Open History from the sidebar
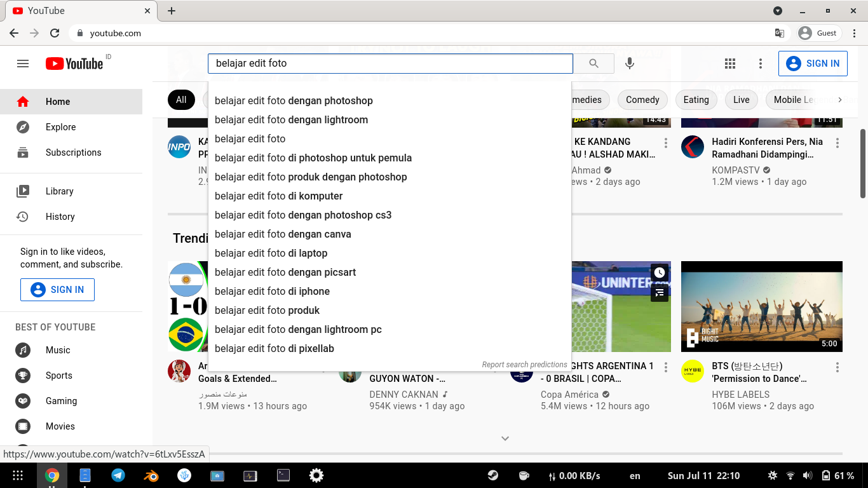The height and width of the screenshot is (488, 868). [x=60, y=217]
